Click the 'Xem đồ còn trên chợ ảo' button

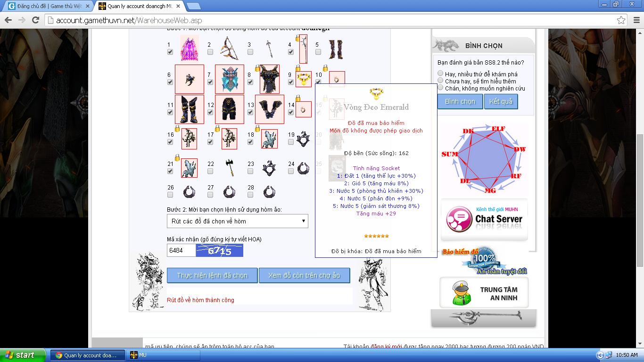click(x=304, y=275)
